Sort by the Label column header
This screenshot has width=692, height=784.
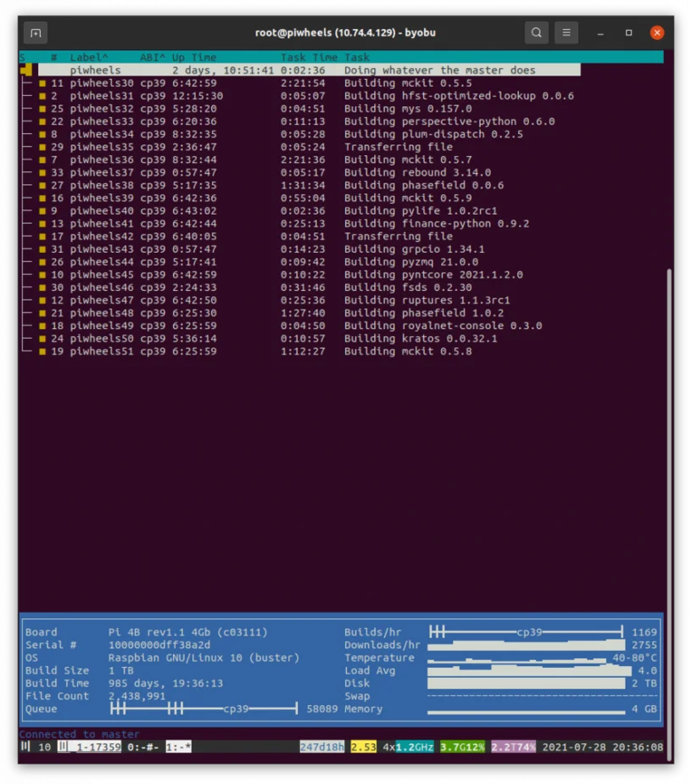89,58
